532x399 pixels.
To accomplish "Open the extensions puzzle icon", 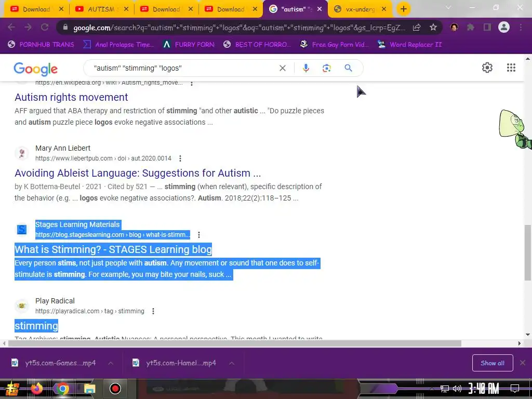I will coord(471,27).
